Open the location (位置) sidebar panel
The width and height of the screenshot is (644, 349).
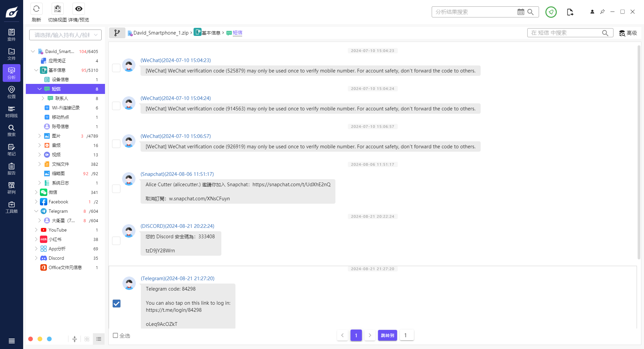(x=11, y=92)
